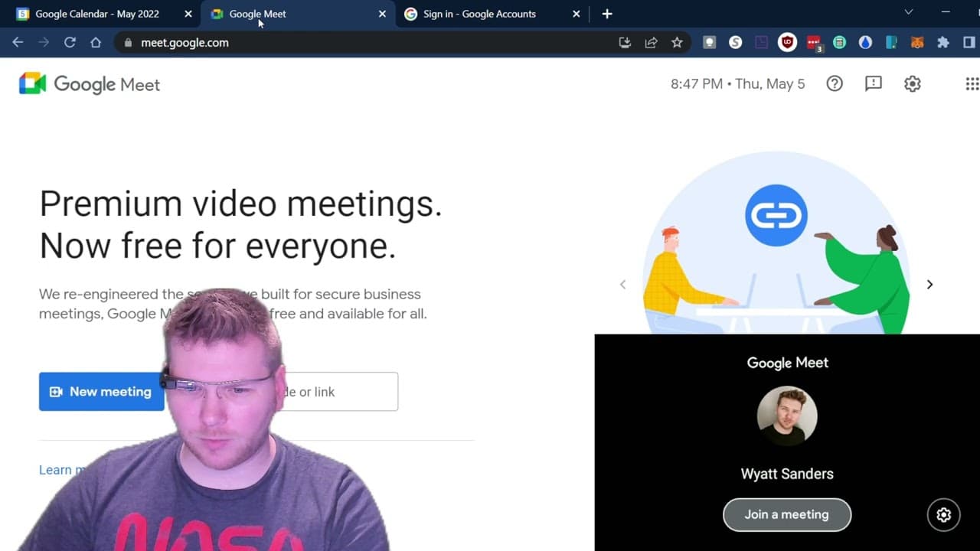980x551 pixels.
Task: Open the uBlock Origin extension
Action: point(788,43)
